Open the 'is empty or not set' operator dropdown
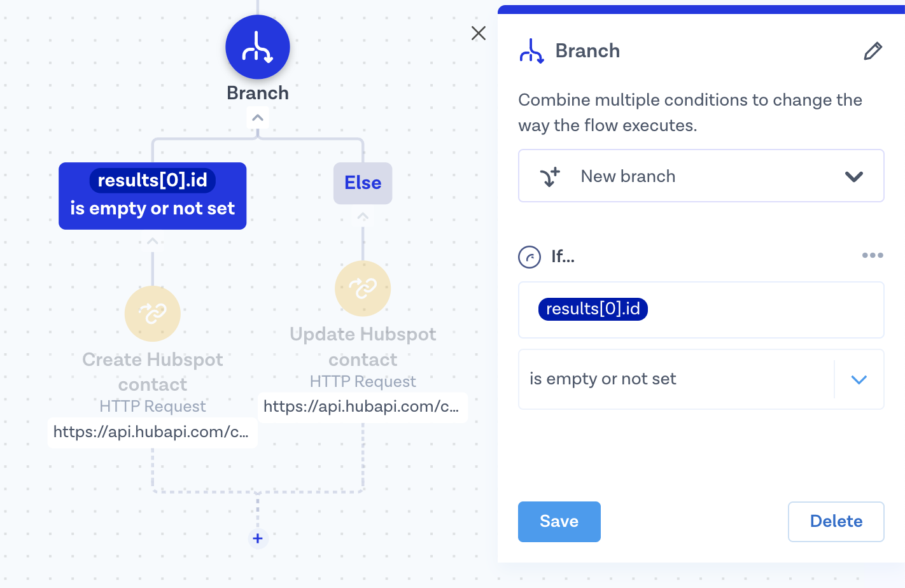Screen dimensions: 905x588 pos(859,379)
